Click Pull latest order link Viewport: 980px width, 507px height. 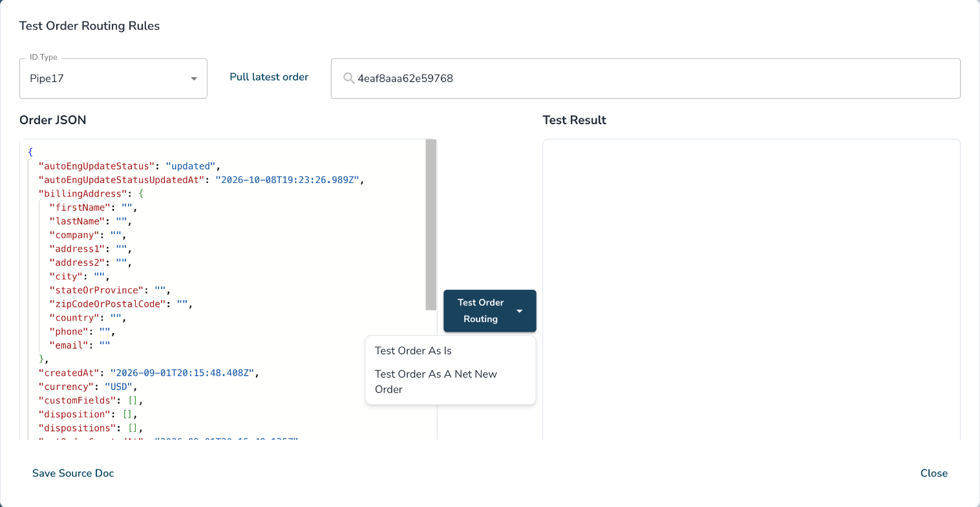(269, 77)
